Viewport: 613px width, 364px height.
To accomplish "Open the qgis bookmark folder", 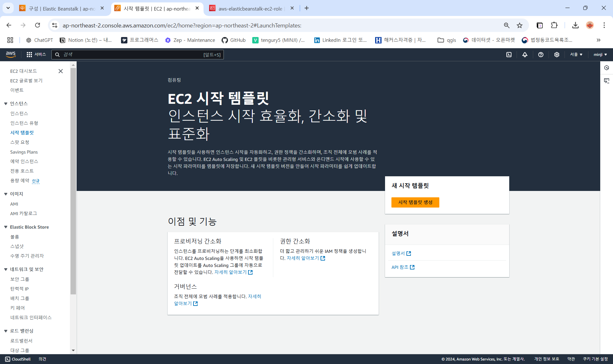I will click(447, 40).
